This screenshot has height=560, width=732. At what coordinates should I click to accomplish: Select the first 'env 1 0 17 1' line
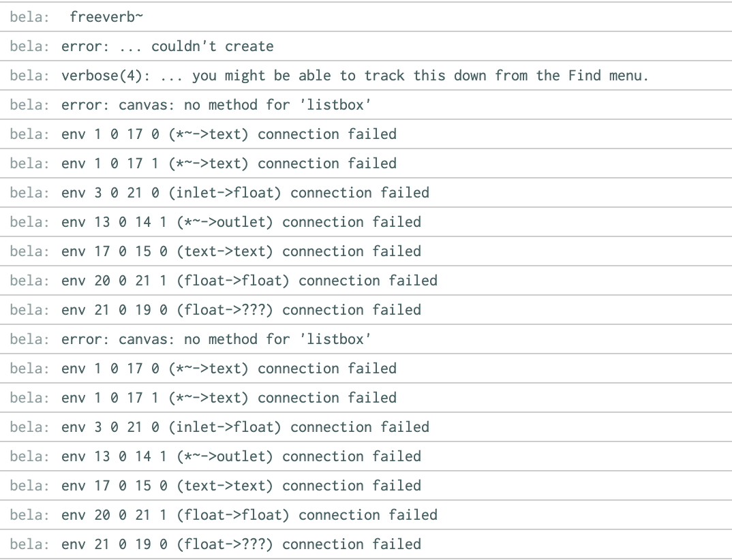(228, 164)
